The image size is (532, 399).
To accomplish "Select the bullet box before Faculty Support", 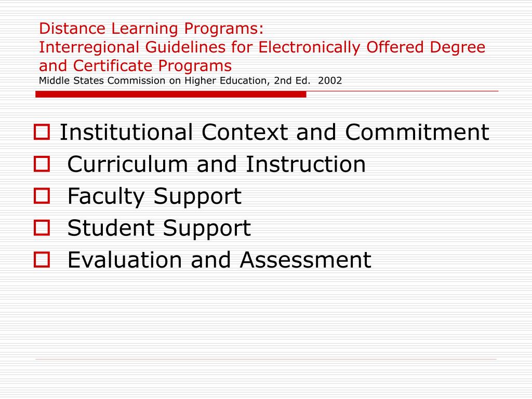I will pyautogui.click(x=42, y=196).
